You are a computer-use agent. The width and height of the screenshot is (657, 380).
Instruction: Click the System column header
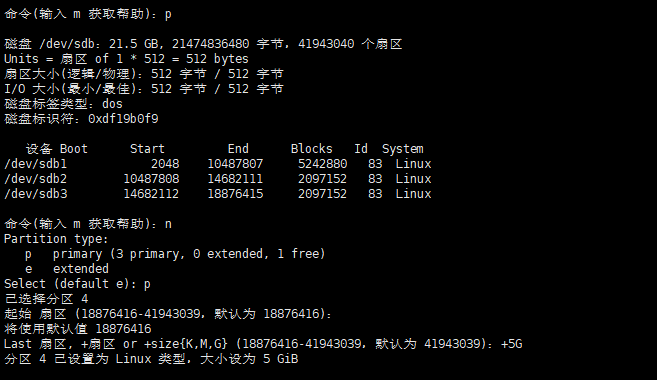[x=403, y=149]
